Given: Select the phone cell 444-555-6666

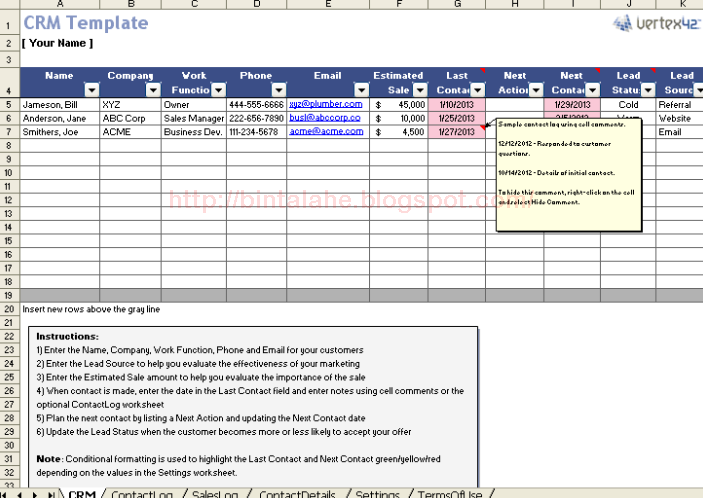Looking at the screenshot, I should 256,104.
